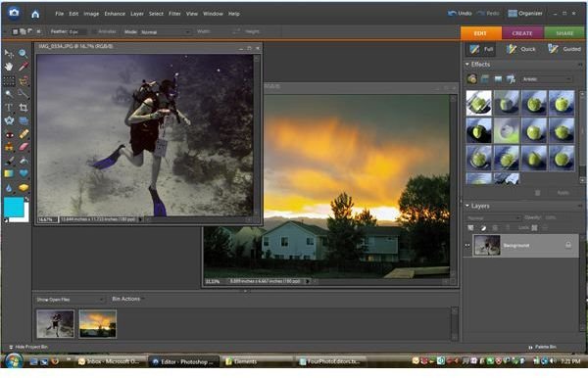The width and height of the screenshot is (588, 378).
Task: Open the Show Open Files dropdown
Action: point(71,300)
